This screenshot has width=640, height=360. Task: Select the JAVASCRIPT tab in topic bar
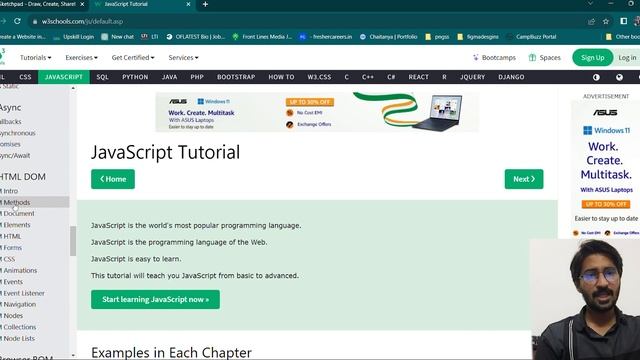(64, 77)
